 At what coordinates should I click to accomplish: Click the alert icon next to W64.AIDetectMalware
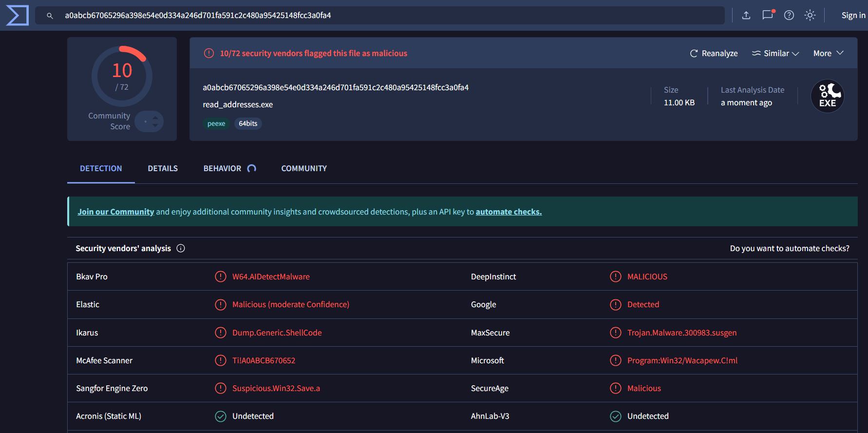tap(221, 276)
